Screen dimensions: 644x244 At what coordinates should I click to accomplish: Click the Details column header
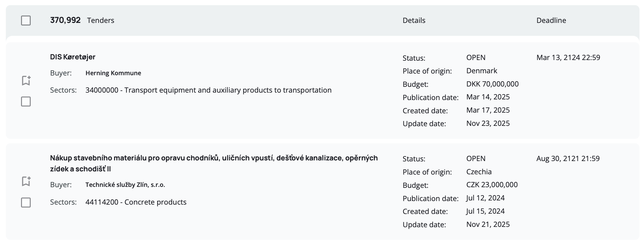point(414,20)
